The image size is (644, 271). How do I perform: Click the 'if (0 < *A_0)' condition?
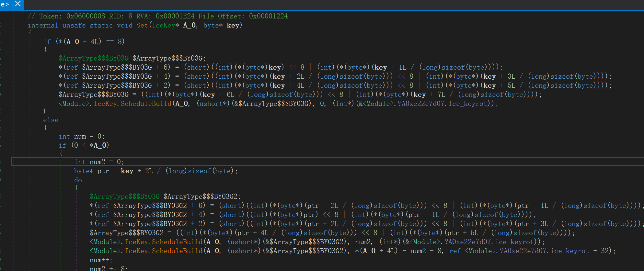84,145
